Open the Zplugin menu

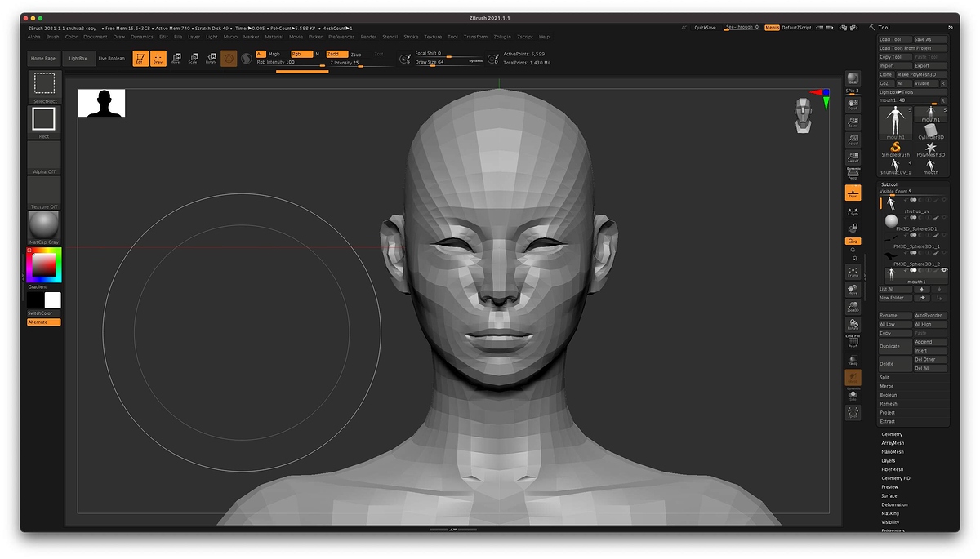pyautogui.click(x=503, y=37)
